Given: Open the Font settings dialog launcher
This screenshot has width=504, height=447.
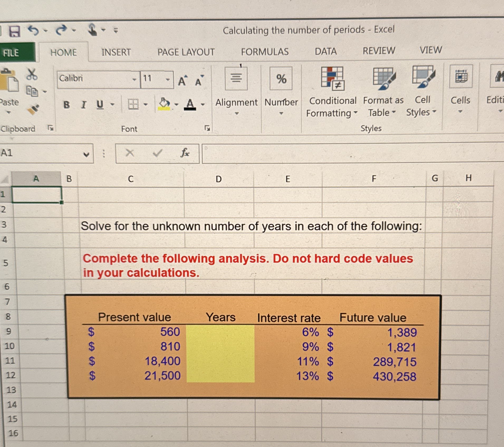Looking at the screenshot, I should 207,128.
